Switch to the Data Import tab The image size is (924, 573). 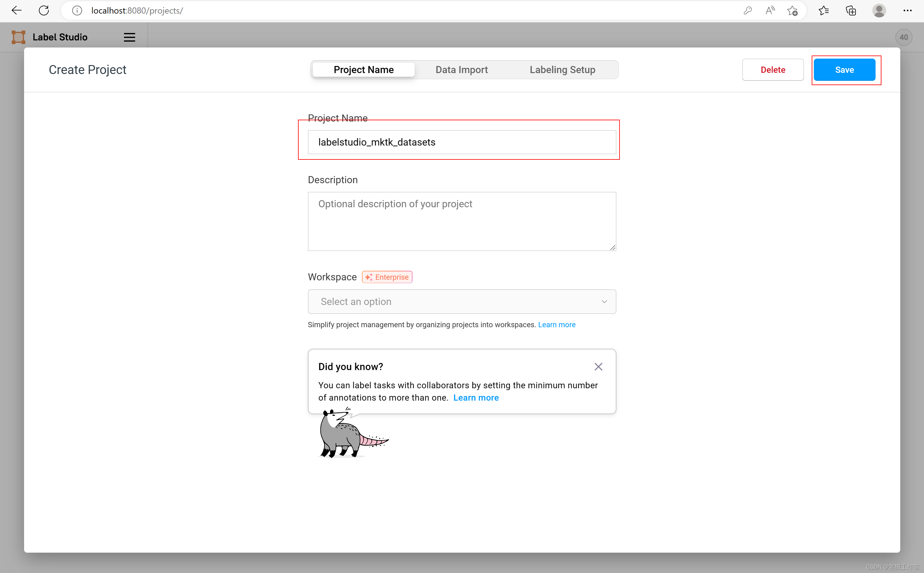click(461, 70)
